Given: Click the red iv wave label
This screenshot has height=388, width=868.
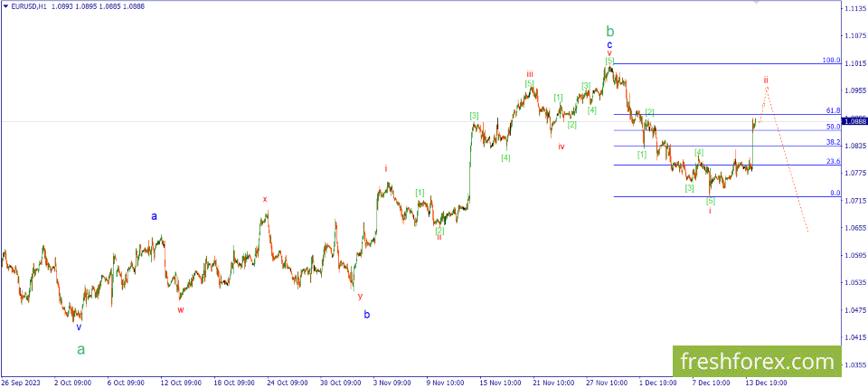Looking at the screenshot, I should coord(561,147).
